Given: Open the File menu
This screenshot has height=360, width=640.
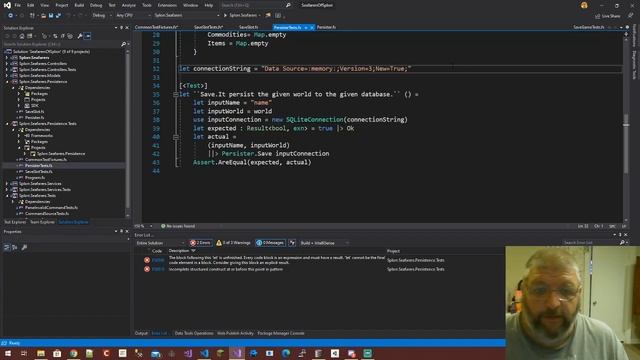Looking at the screenshot, I should coord(18,5).
